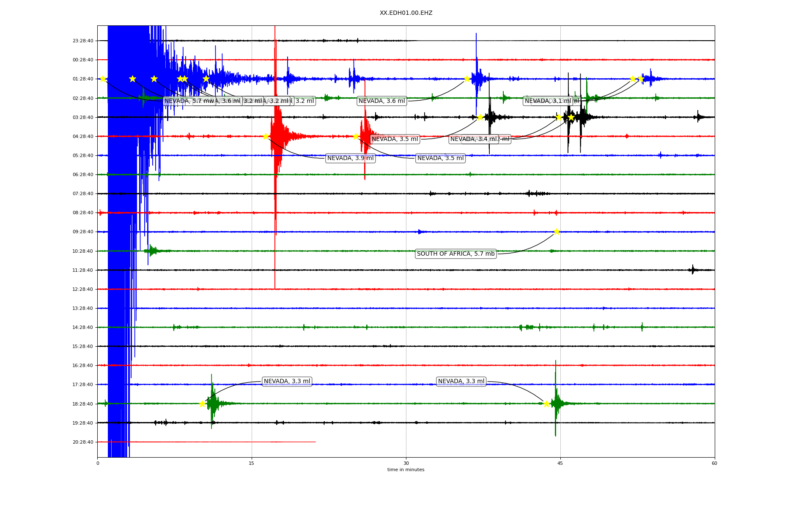Viewport: 812px width, 508px height.
Task: Click the 20:28:40 tick label
Action: tap(83, 442)
